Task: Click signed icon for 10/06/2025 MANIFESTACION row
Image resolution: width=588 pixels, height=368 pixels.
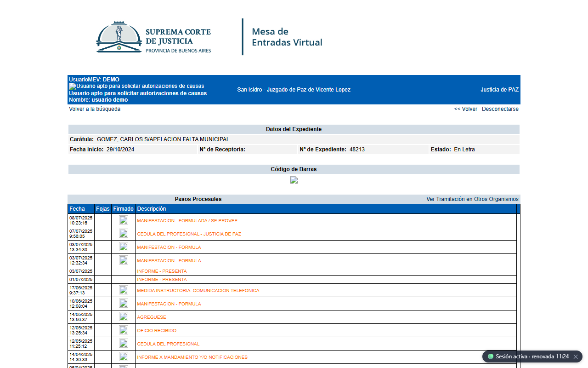Action: coord(124,304)
